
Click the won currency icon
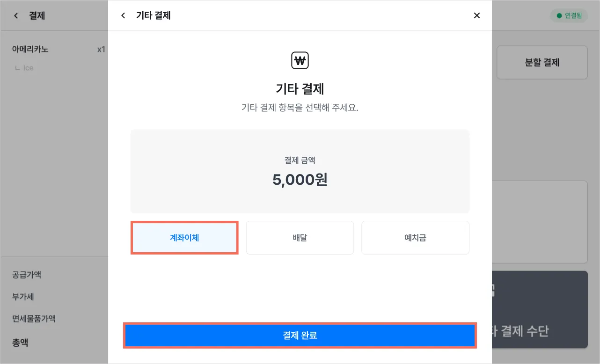click(x=300, y=60)
